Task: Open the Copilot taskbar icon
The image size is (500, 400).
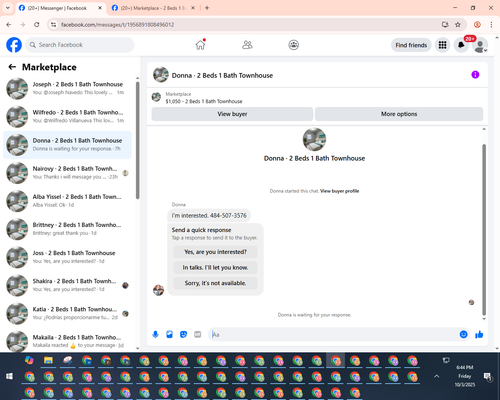Action: tap(29, 361)
